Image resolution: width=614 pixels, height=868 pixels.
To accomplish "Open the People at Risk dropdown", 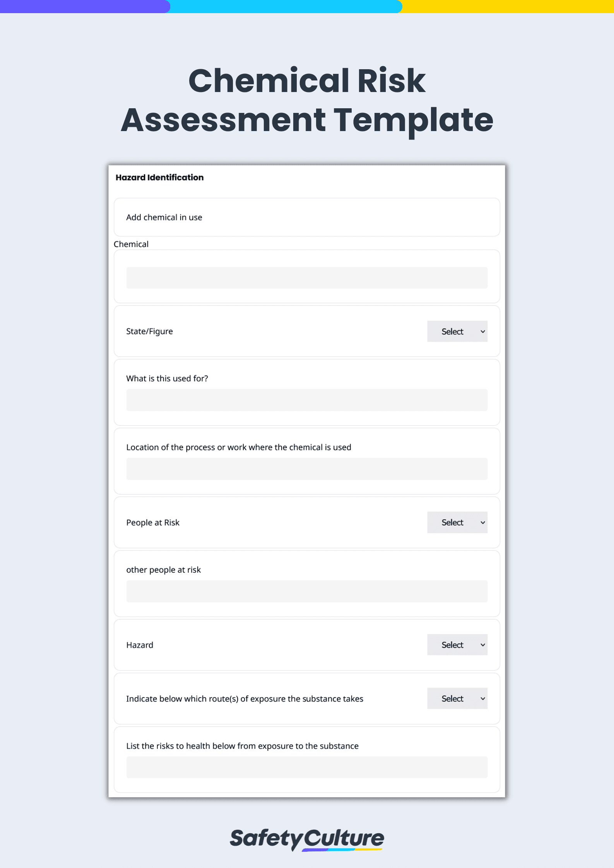I will (x=457, y=522).
